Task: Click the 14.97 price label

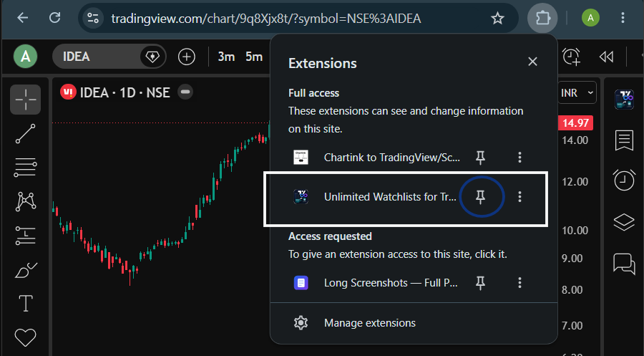Action: (x=575, y=123)
